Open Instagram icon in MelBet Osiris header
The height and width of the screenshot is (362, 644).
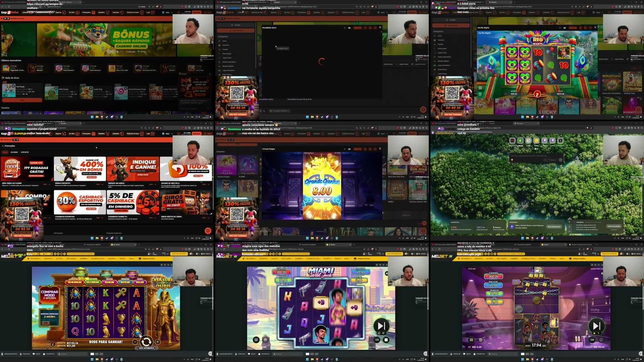coord(61,254)
